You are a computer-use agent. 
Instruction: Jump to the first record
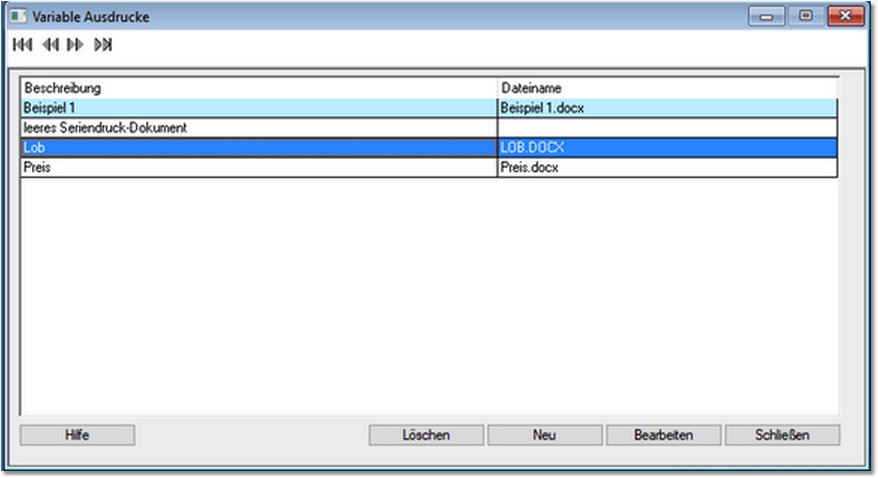pyautogui.click(x=22, y=45)
